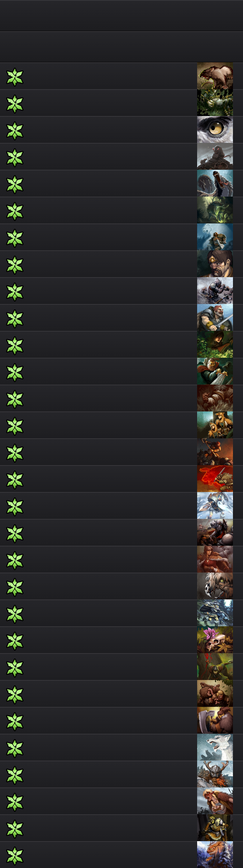Select leaf icon in the horned helmet viking row
243x868 pixels.
point(15,775)
